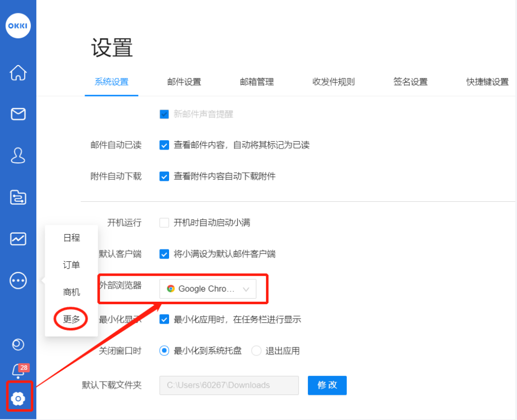The height and width of the screenshot is (420, 517).
Task: Go to the Home icon in sidebar
Action: click(x=18, y=73)
